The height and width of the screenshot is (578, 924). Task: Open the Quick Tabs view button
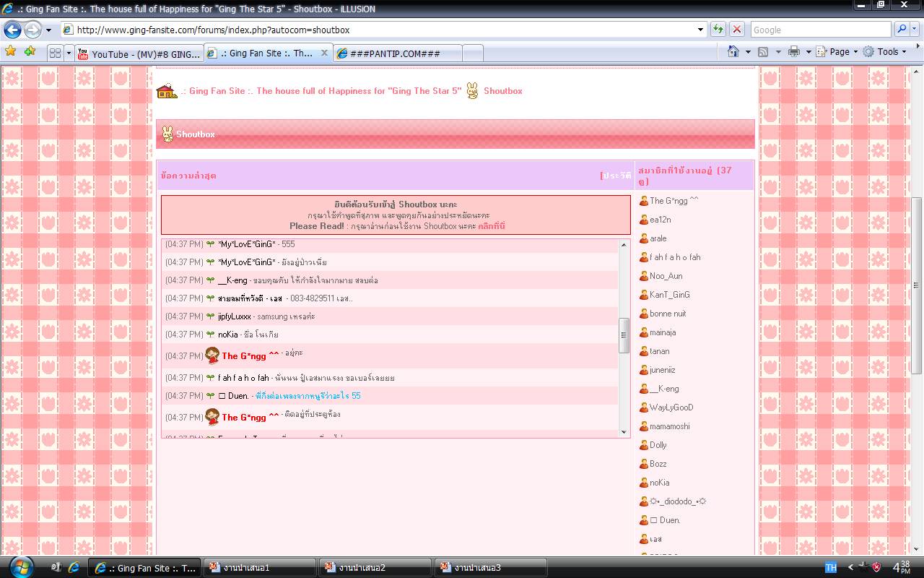pyautogui.click(x=55, y=53)
